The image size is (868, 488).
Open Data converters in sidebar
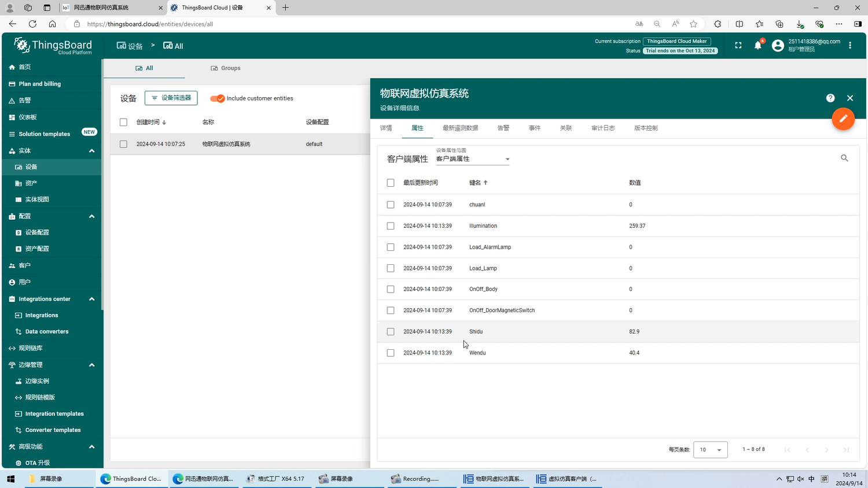[x=46, y=332]
